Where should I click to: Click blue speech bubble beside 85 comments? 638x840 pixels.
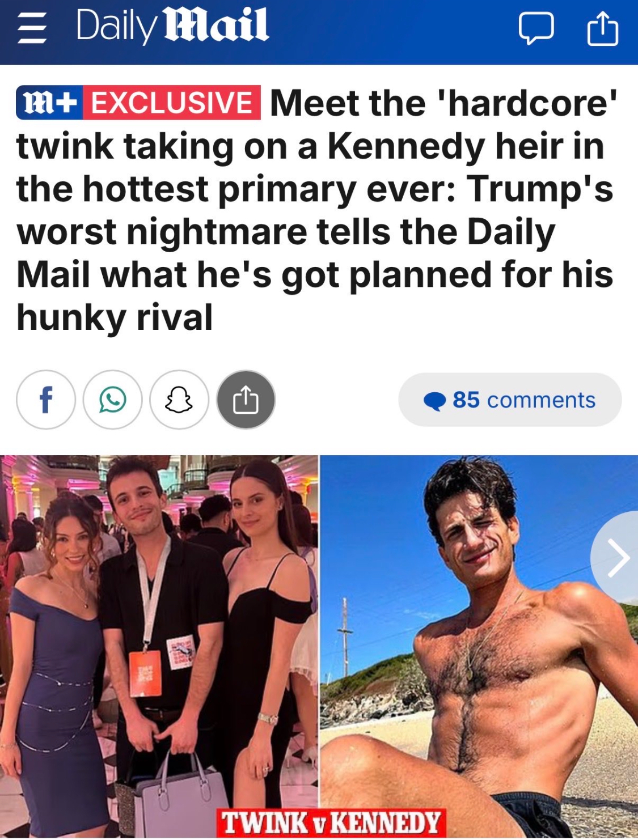click(x=435, y=401)
